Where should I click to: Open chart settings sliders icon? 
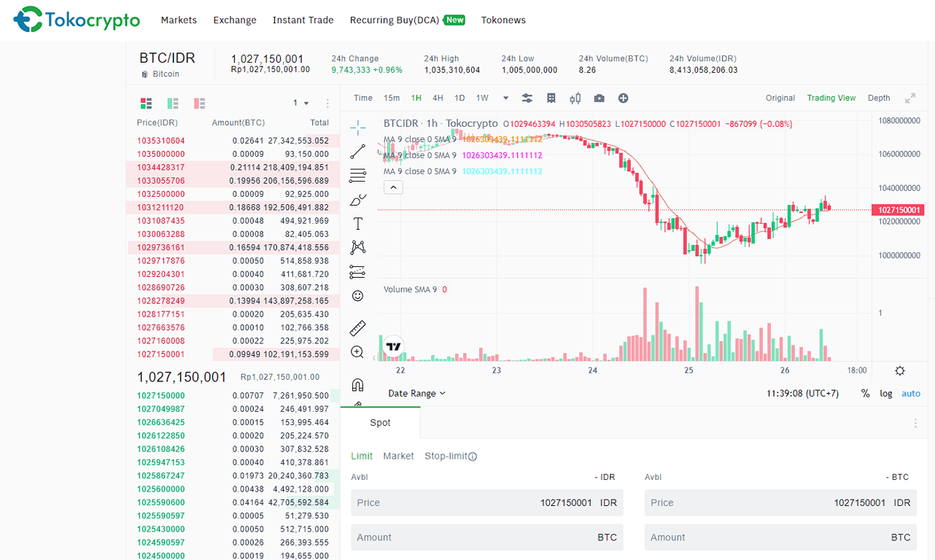(527, 98)
